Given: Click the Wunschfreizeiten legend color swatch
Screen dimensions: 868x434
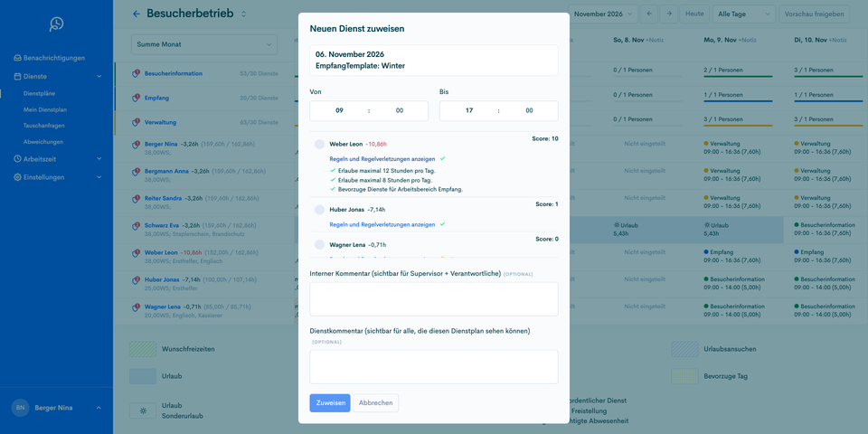Looking at the screenshot, I should 143,349.
